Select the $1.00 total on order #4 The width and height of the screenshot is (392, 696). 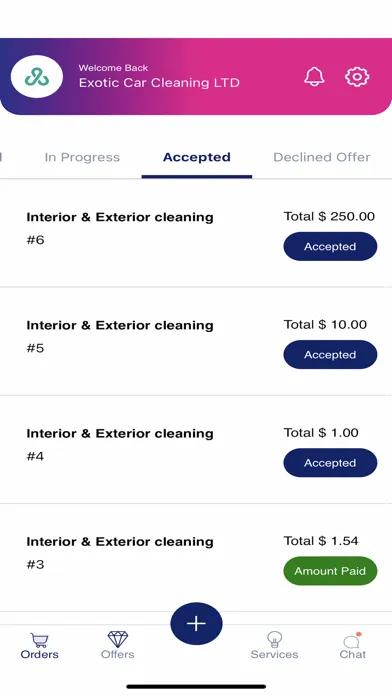pyautogui.click(x=321, y=433)
